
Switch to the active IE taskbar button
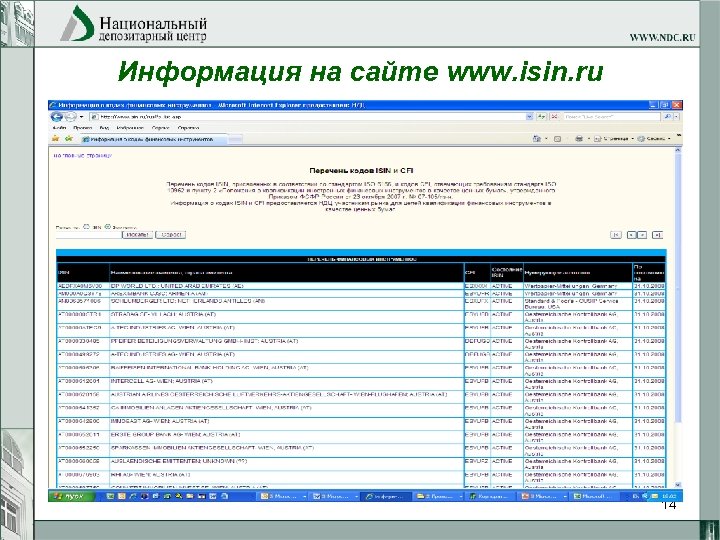click(387, 496)
